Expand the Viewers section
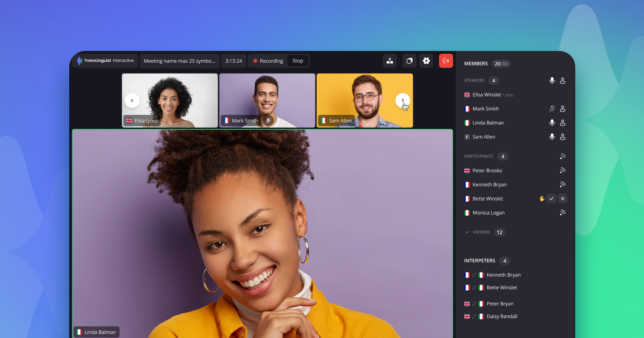Image resolution: width=644 pixels, height=338 pixels. click(x=467, y=232)
